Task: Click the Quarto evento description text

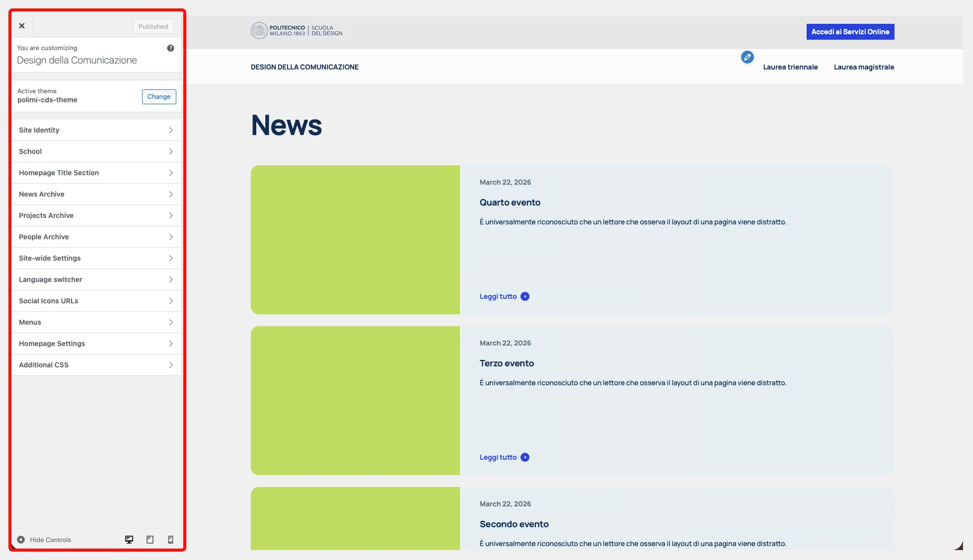Action: point(633,222)
